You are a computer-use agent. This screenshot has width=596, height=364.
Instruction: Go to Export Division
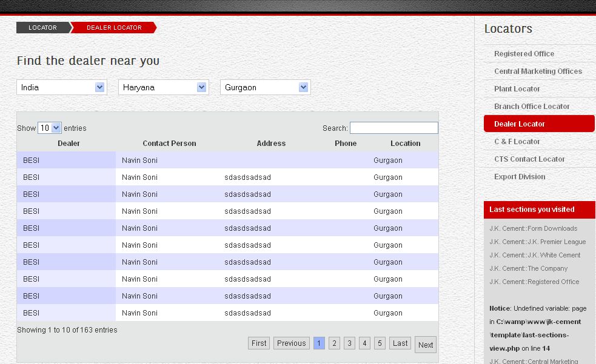519,176
